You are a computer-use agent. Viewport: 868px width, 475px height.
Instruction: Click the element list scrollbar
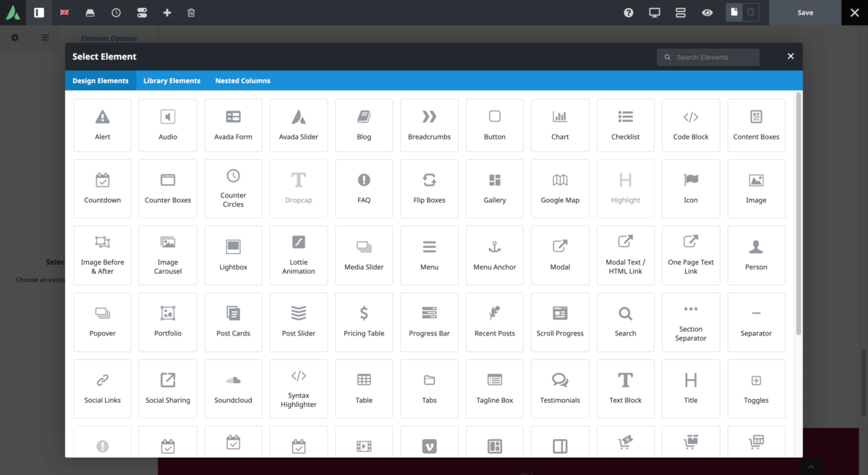(799, 213)
